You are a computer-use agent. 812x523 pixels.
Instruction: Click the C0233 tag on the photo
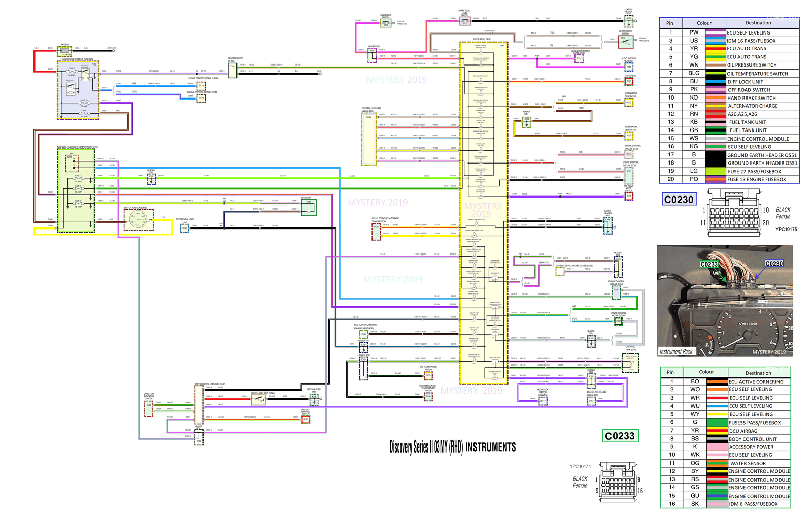tap(709, 264)
